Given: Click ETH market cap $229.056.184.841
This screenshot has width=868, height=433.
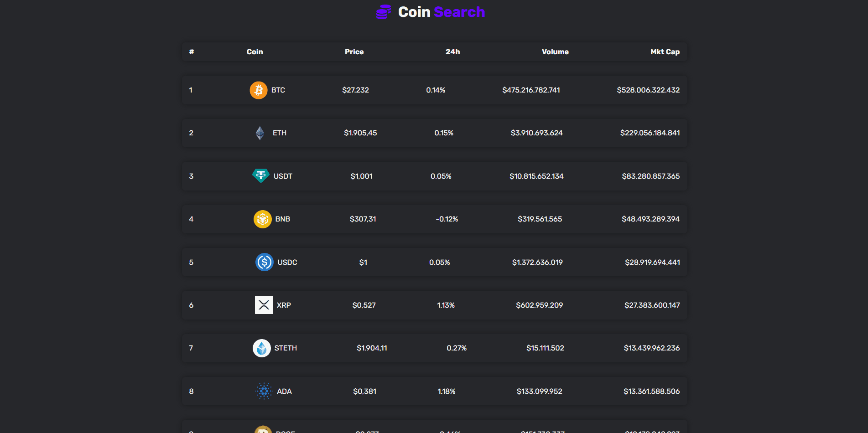Looking at the screenshot, I should [650, 133].
